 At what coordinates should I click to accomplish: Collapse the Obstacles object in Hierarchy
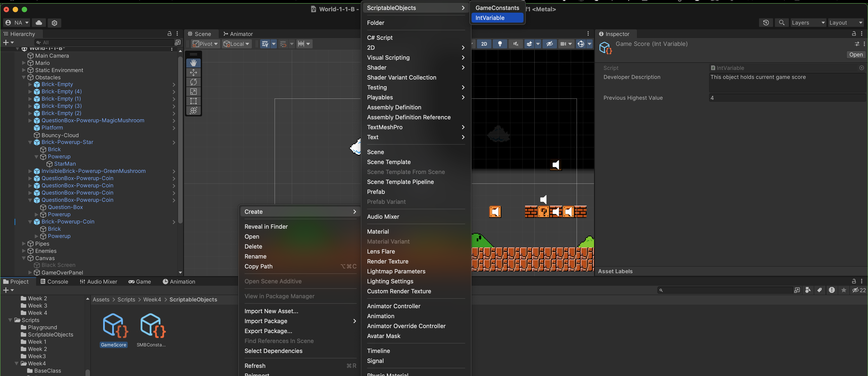[x=24, y=78]
